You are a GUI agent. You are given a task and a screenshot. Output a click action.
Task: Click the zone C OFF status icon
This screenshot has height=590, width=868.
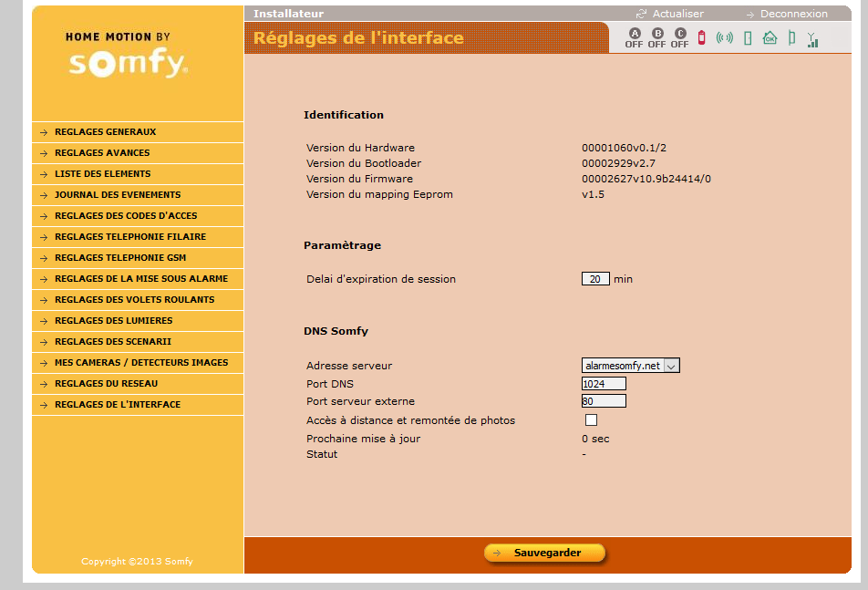click(679, 37)
